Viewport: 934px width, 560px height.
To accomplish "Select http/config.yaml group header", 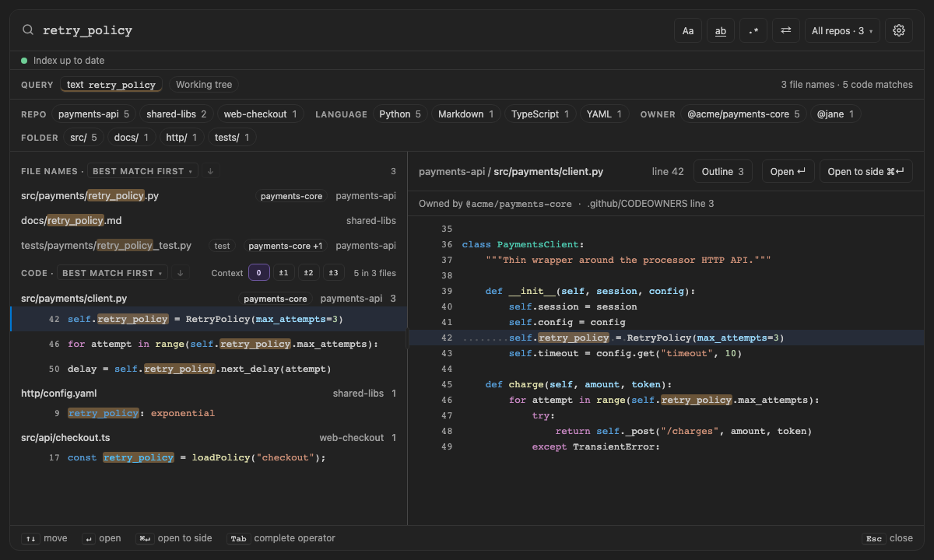I will point(209,394).
